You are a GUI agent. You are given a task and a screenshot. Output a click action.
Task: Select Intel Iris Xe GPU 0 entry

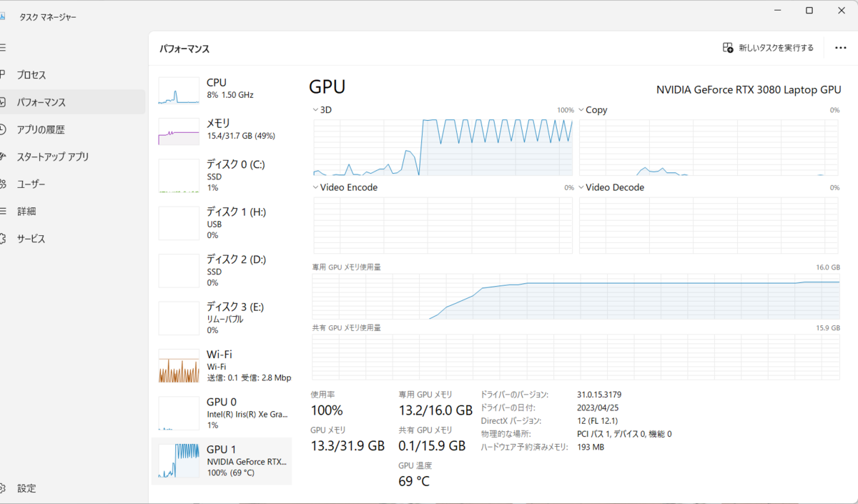coord(222,413)
